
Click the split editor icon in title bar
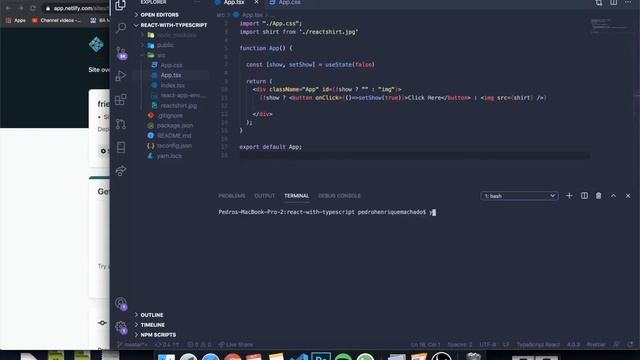click(613, 2)
